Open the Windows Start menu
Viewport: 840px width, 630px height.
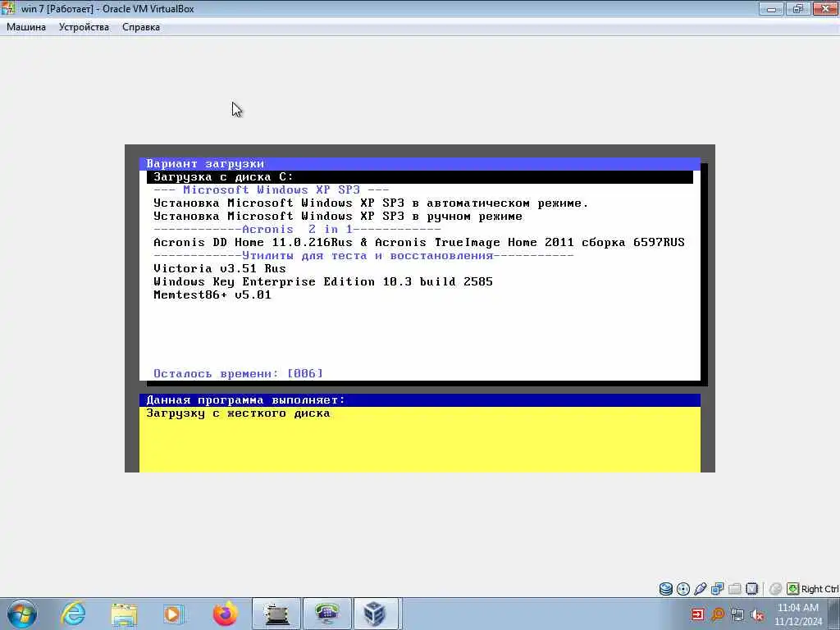pyautogui.click(x=22, y=614)
